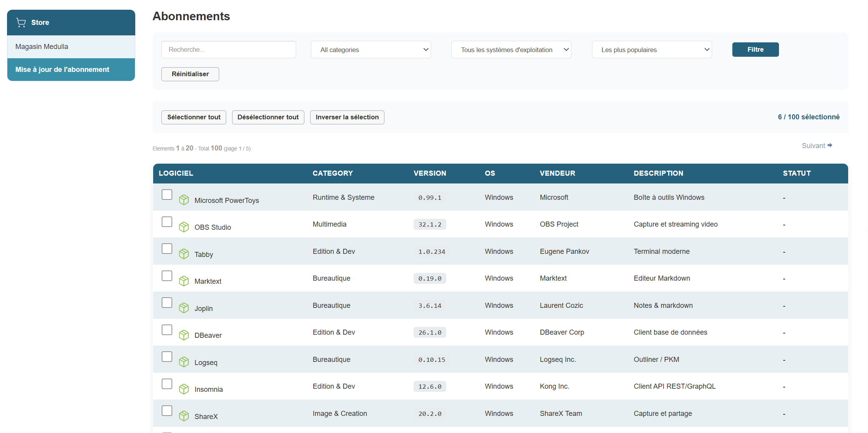Click the Eugene Pankov vendor cell

click(x=564, y=251)
